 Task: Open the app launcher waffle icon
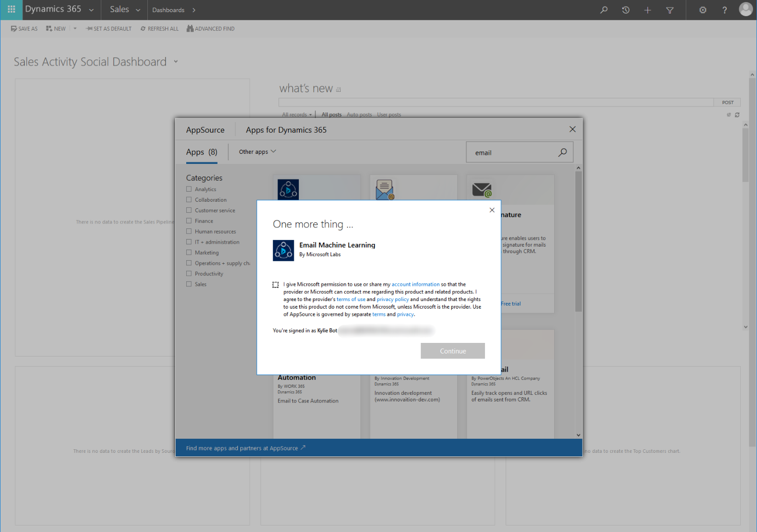11,10
